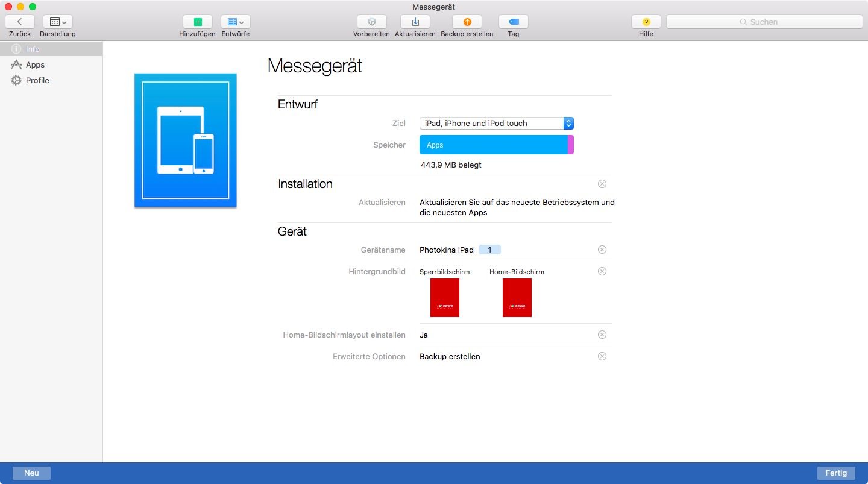Select Apps in the sidebar
The height and width of the screenshot is (484, 868).
coord(34,64)
